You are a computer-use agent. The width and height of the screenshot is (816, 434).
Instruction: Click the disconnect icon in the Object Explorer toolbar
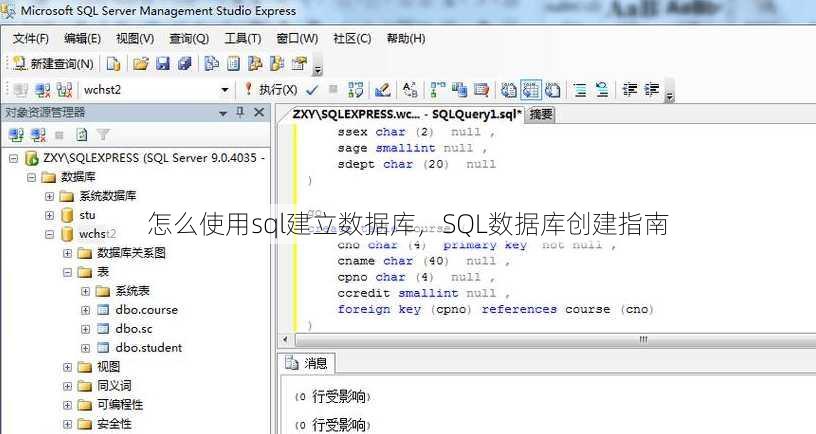(38, 135)
